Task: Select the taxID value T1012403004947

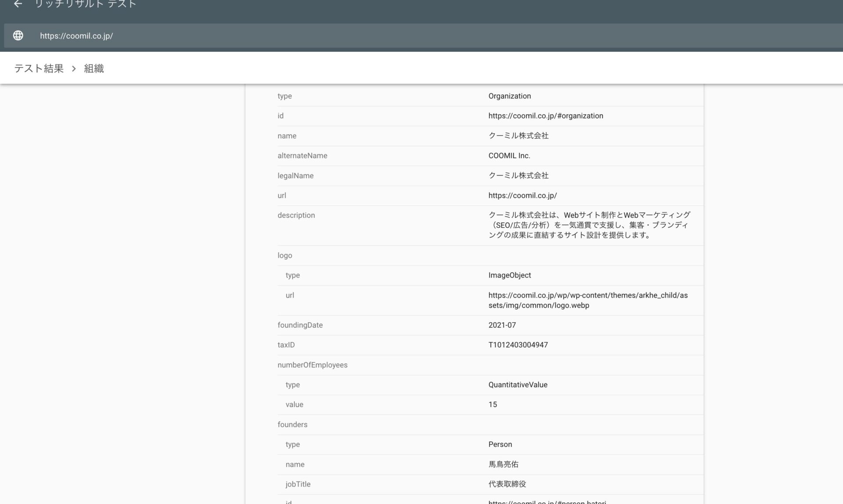Action: (519, 345)
